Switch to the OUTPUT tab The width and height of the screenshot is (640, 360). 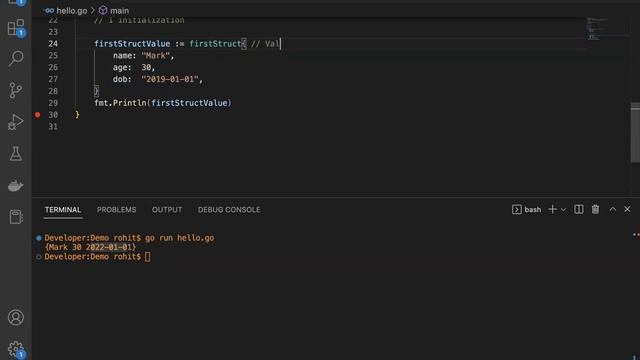[167, 210]
